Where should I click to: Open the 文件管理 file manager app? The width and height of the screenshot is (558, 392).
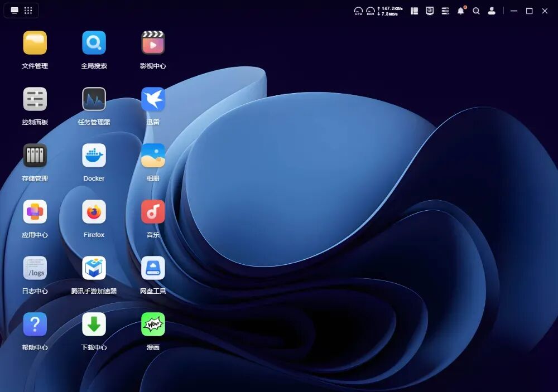(35, 43)
